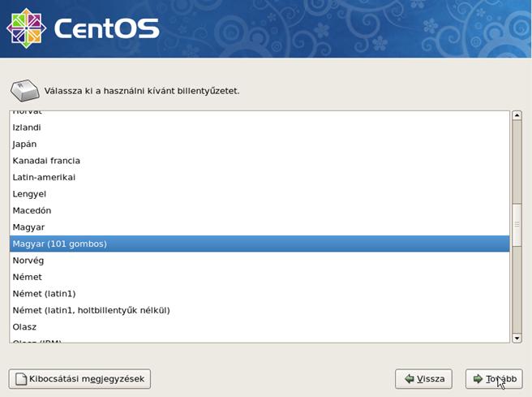
Task: Choose Német (latin1, holtbillentyűk nélkül)
Action: (x=91, y=310)
